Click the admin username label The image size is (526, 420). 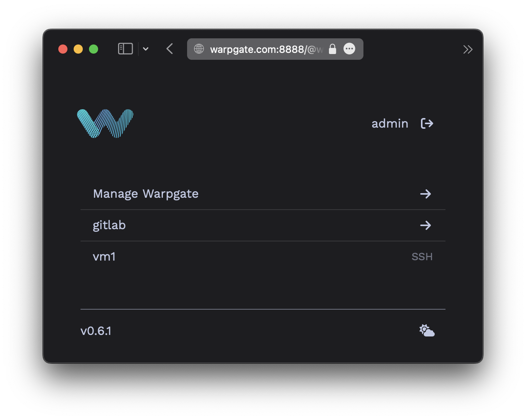tap(390, 123)
